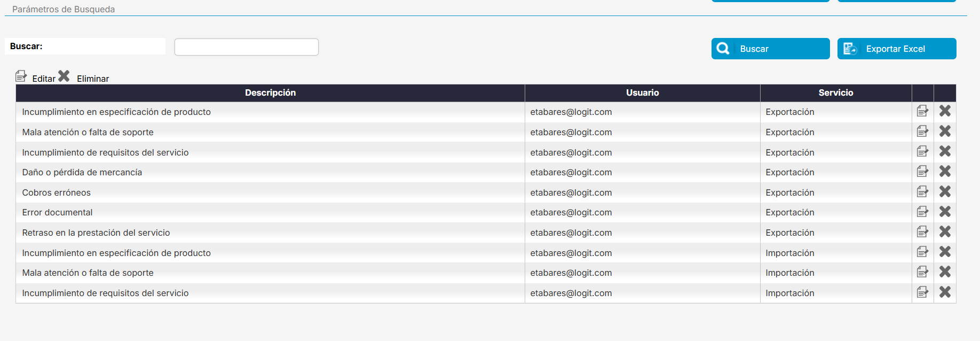The image size is (980, 341).
Task: Click etabares@logit.com in Retraso en la prestación row
Action: tap(571, 232)
